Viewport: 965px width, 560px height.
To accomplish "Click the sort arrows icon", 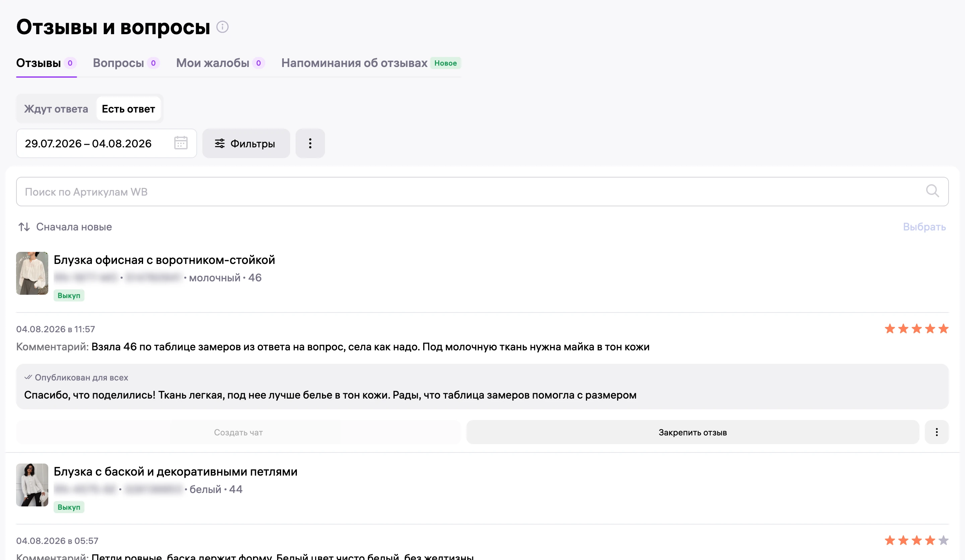I will 24,227.
